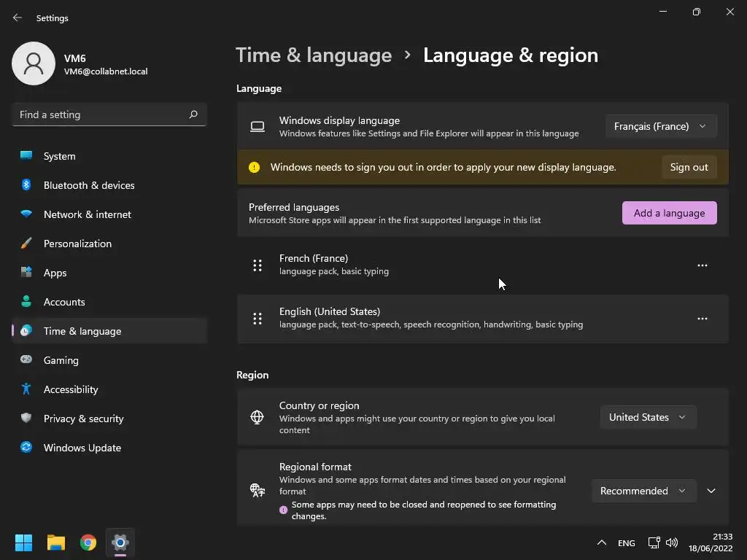Viewport: 747px width, 560px height.
Task: Click the Sign out button
Action: pos(689,167)
